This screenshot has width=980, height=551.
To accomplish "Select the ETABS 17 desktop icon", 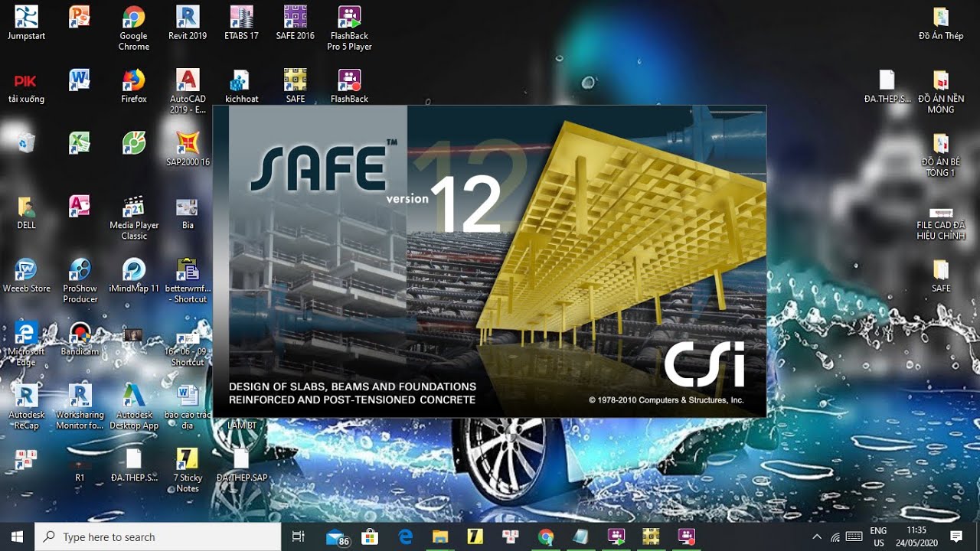I will (241, 23).
